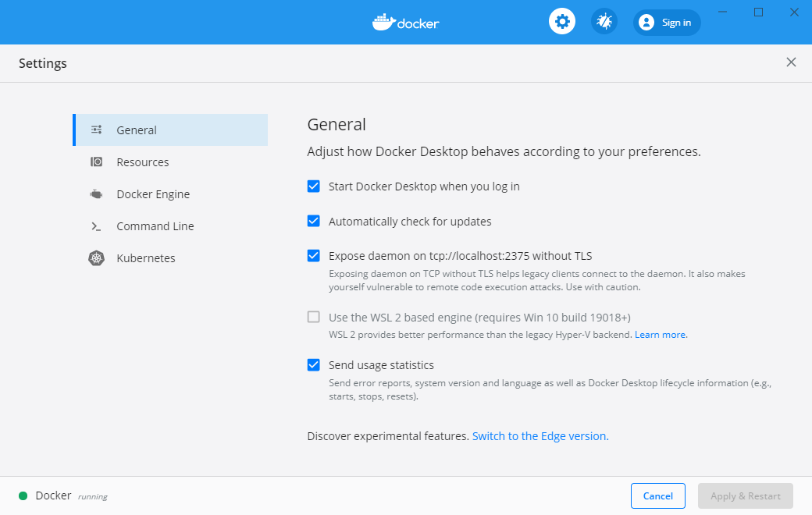Click the Resources icon in the sidebar

click(96, 162)
